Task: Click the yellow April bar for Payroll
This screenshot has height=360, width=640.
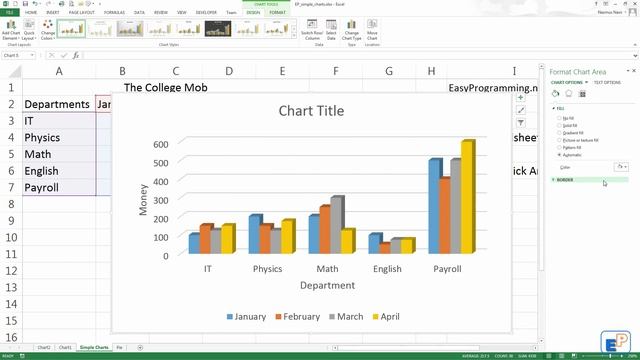Action: [x=467, y=197]
